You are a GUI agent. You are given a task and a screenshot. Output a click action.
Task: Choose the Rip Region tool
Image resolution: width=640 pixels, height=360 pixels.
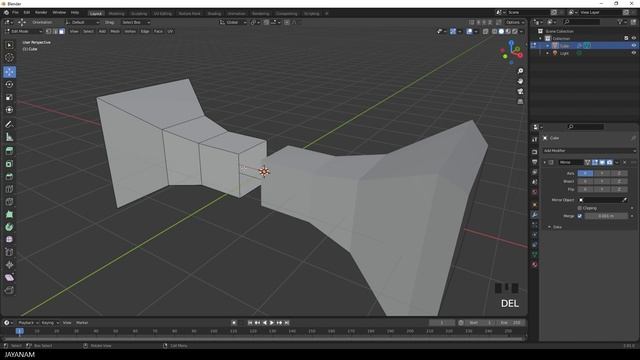tap(9, 290)
